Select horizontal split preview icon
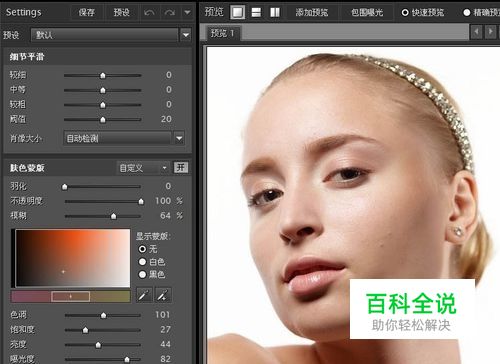 click(256, 13)
